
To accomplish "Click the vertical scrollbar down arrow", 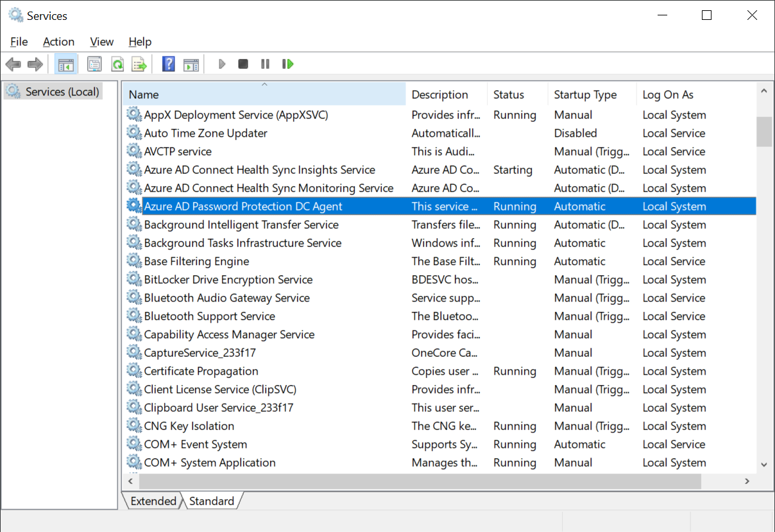I will pyautogui.click(x=763, y=465).
